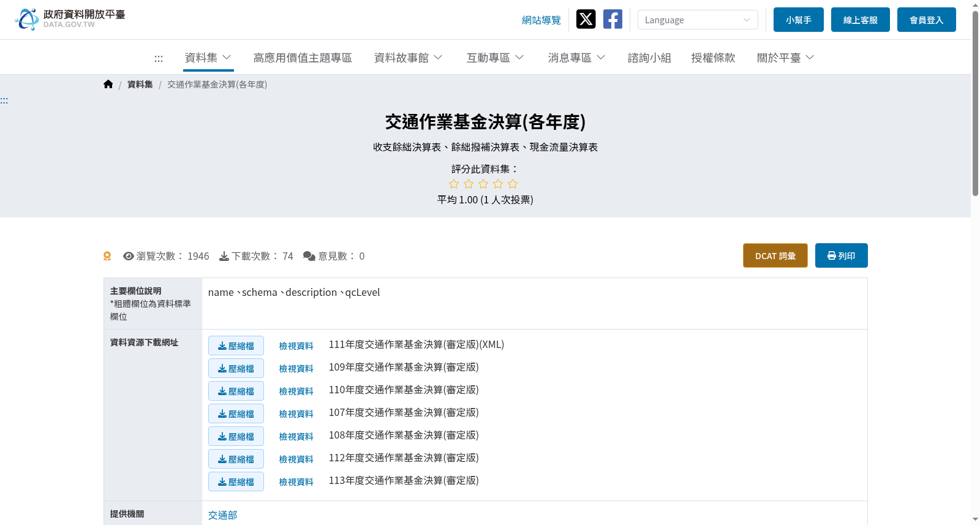980x525 pixels.
Task: Expand the 資料故事館 menu
Action: point(408,58)
